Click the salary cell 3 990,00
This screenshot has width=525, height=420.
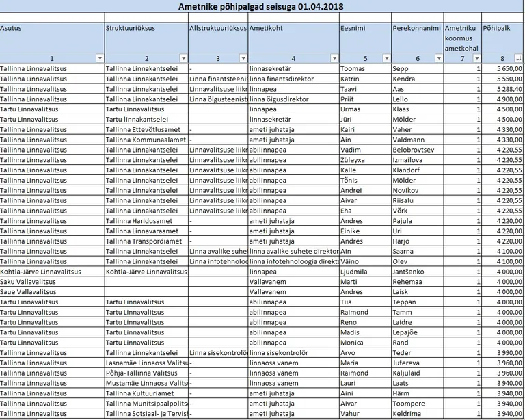tap(502, 353)
